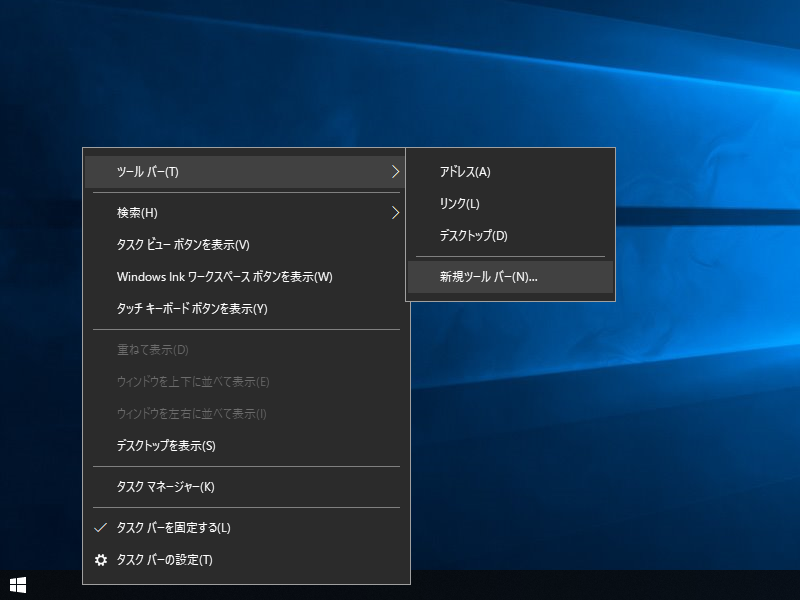The width and height of the screenshot is (800, 600).
Task: Enable the リンク(L) toolbar
Action: point(510,204)
